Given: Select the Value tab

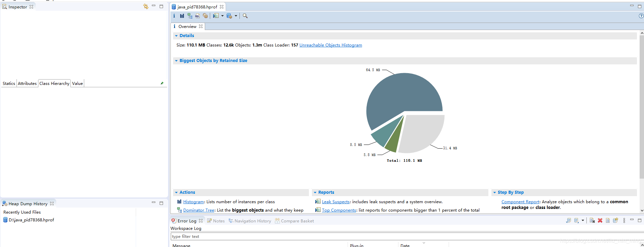Looking at the screenshot, I should click(77, 83).
